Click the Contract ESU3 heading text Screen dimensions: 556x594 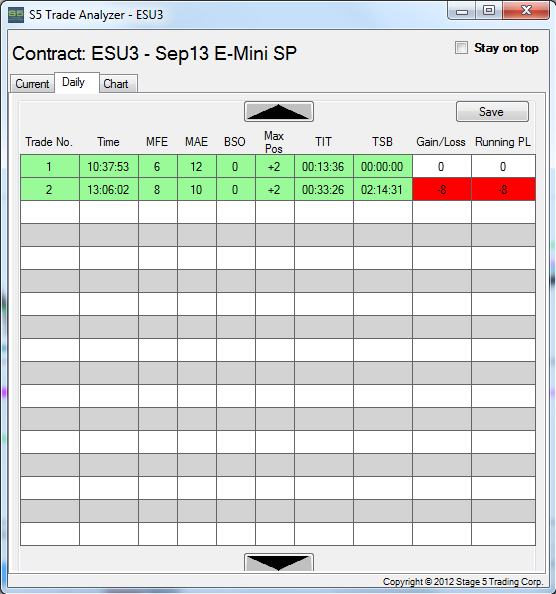tap(155, 53)
